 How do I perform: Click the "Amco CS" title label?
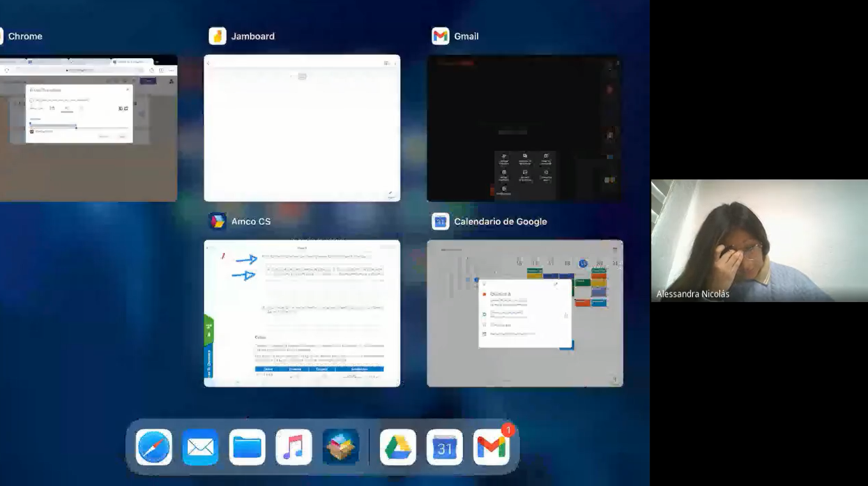[251, 222]
